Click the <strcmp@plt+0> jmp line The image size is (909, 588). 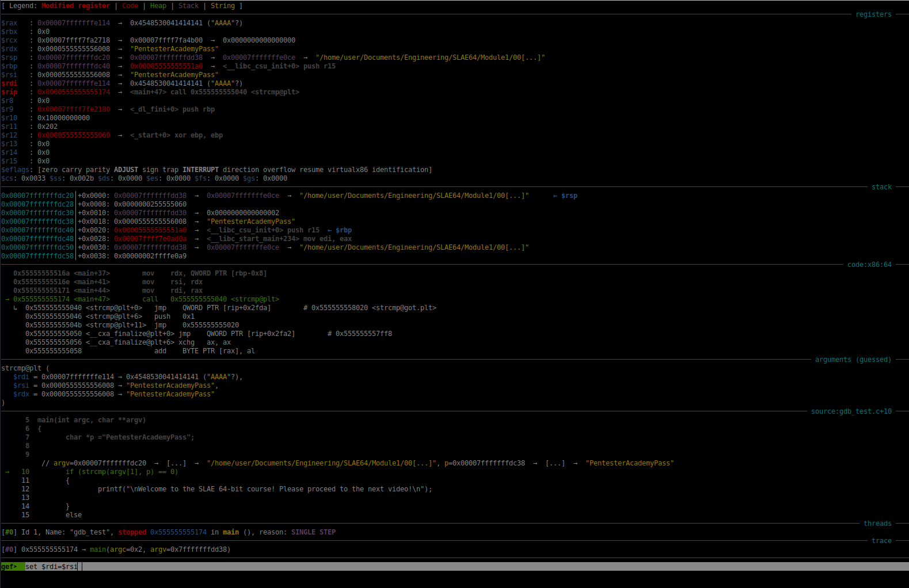[x=231, y=308]
